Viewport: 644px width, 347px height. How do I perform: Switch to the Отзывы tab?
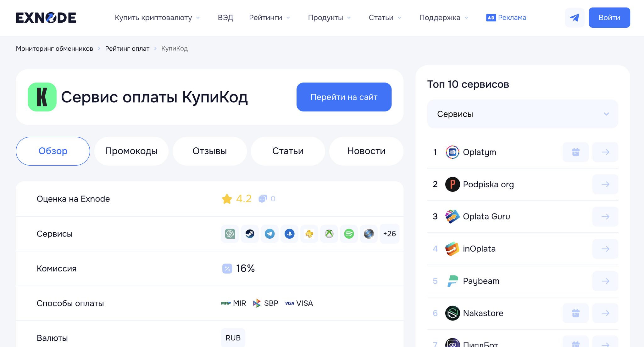pos(209,151)
